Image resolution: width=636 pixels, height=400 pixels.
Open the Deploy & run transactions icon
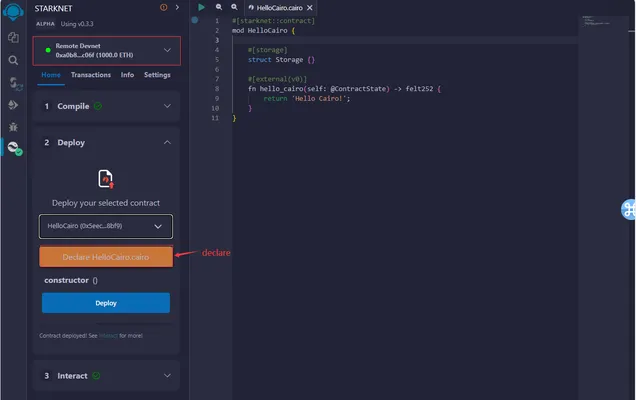pyautogui.click(x=13, y=105)
